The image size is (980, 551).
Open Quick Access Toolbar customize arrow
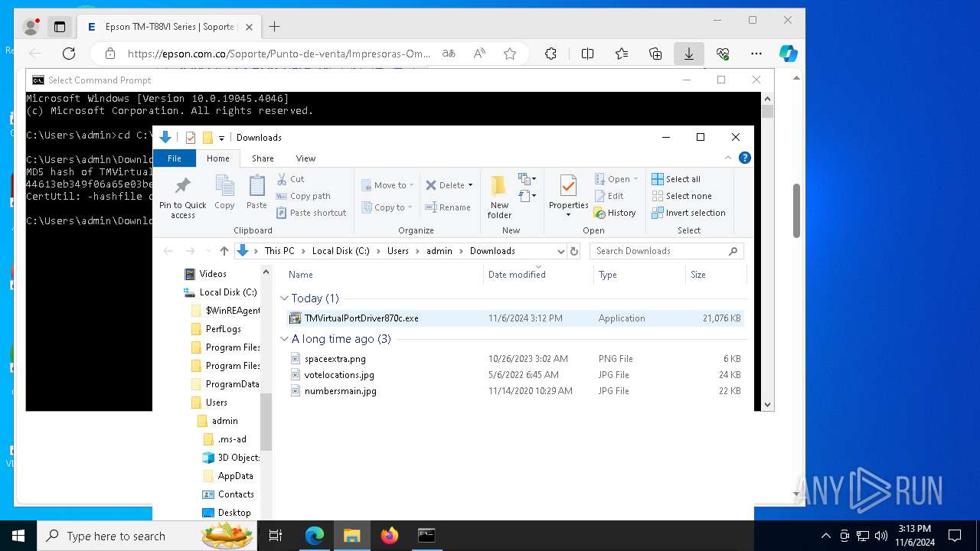221,138
